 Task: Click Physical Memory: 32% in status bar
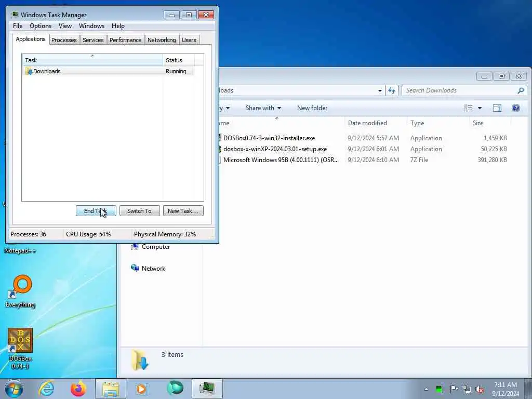(x=165, y=234)
